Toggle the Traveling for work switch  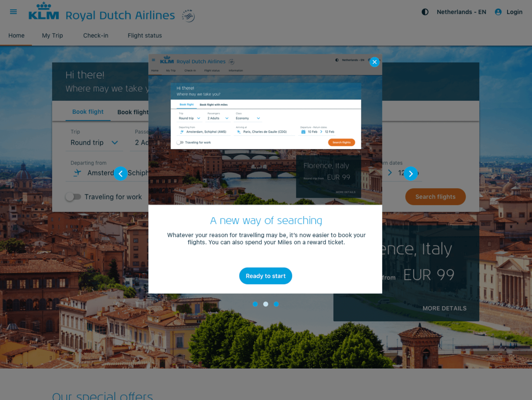(x=73, y=197)
